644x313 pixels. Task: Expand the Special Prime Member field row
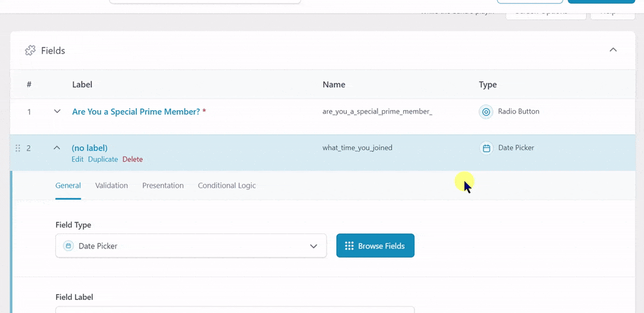57,112
